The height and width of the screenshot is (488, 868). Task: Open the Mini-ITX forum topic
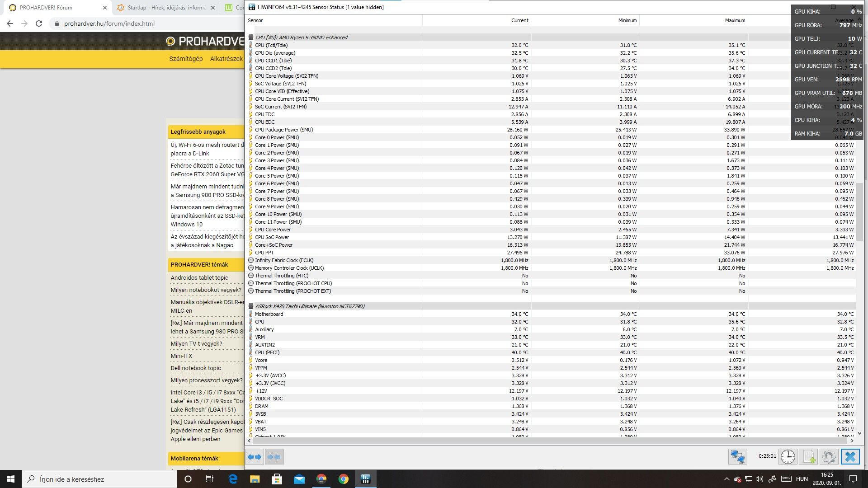tap(181, 356)
